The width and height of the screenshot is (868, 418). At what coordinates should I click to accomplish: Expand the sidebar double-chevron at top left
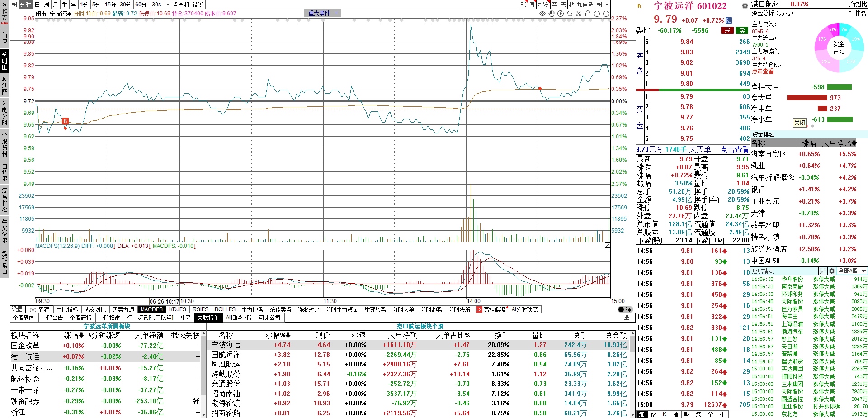tap(5, 4)
